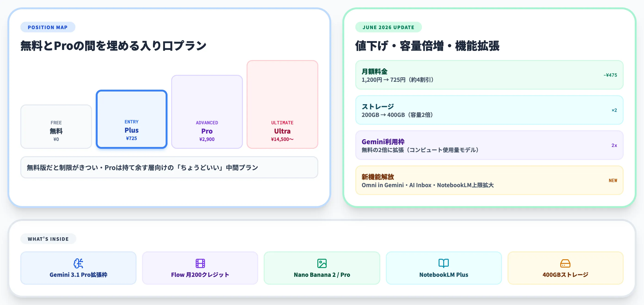Click the 2x Gemini quota label
644x305 pixels.
click(x=614, y=145)
